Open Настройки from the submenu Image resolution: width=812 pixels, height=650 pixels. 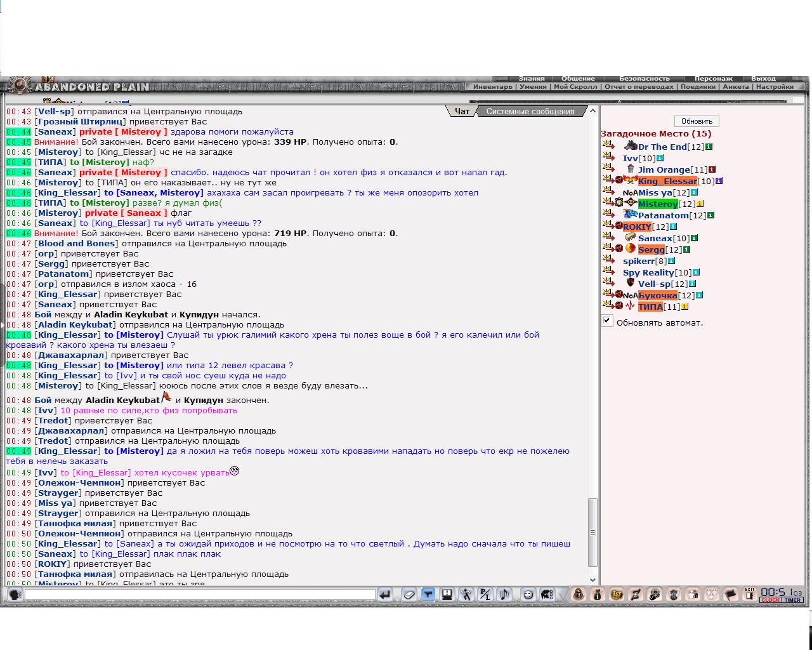tap(775, 87)
